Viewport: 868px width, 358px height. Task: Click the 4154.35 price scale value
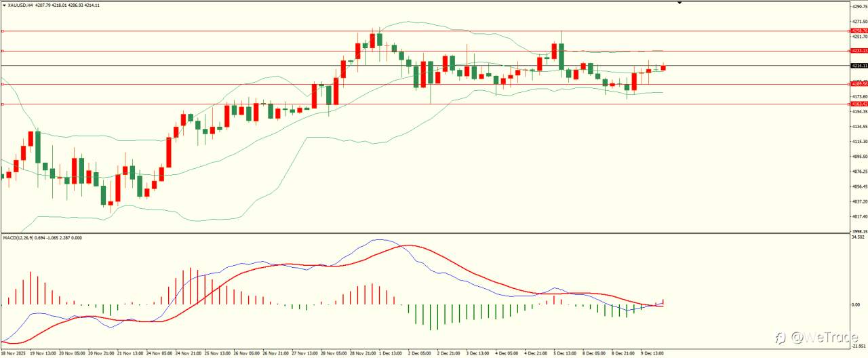coord(859,111)
